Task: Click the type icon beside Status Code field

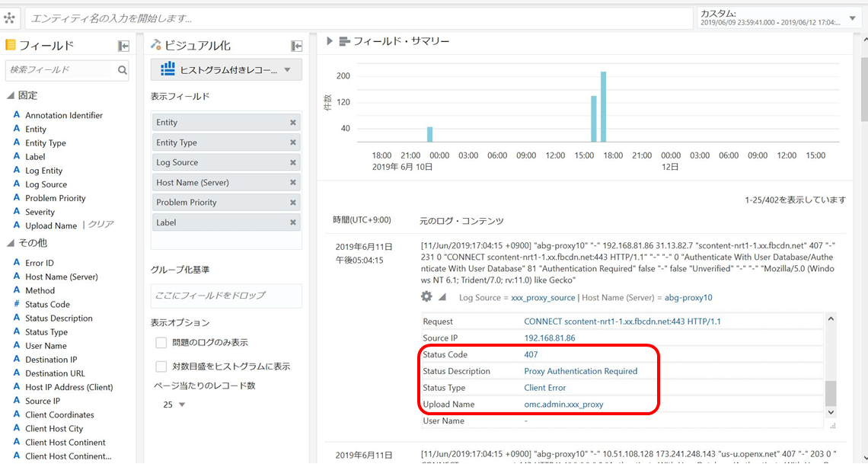Action: coord(17,304)
